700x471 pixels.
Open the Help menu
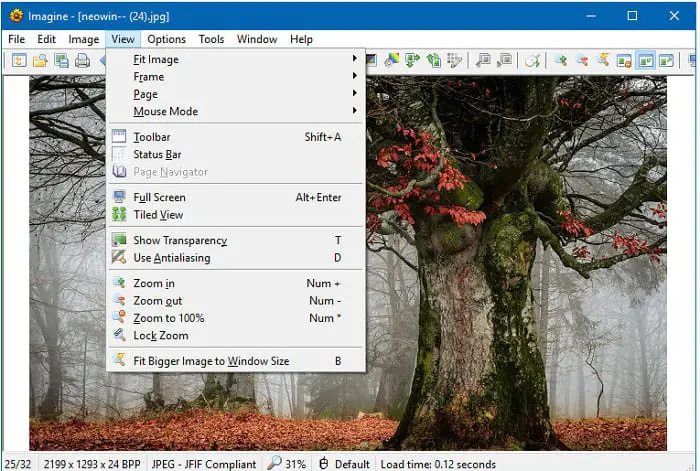pyautogui.click(x=301, y=39)
